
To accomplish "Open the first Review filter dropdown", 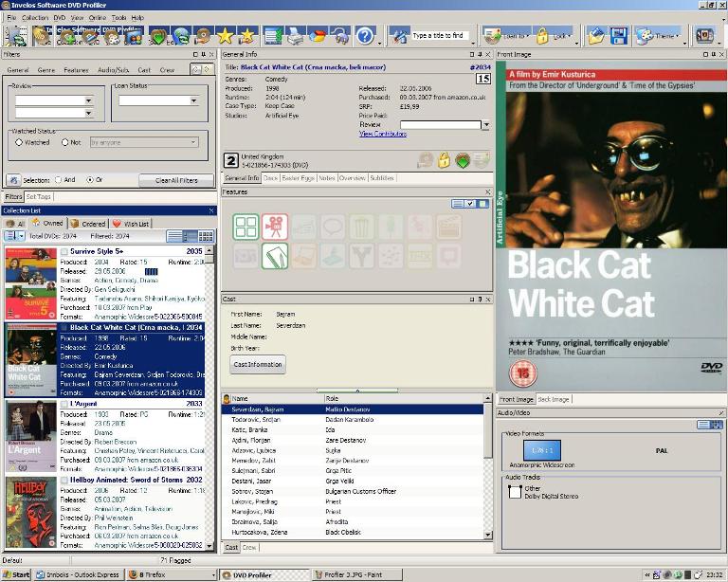I will click(x=88, y=100).
